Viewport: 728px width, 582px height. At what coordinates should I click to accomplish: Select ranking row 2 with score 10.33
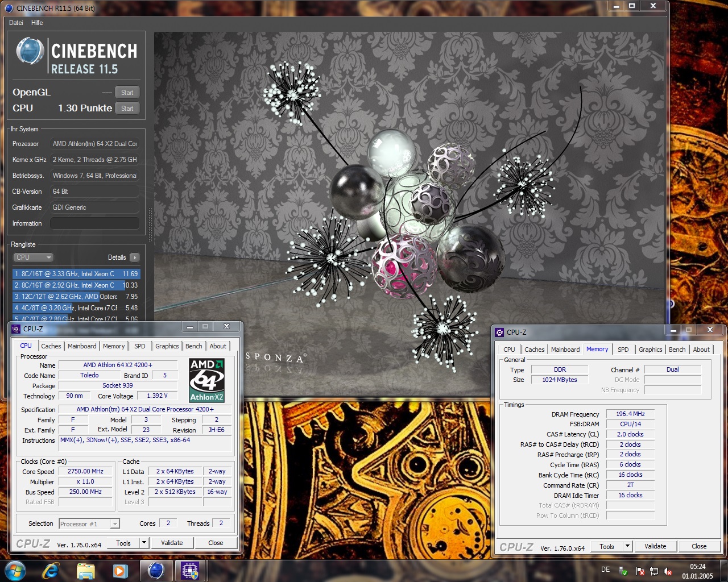[x=76, y=285]
